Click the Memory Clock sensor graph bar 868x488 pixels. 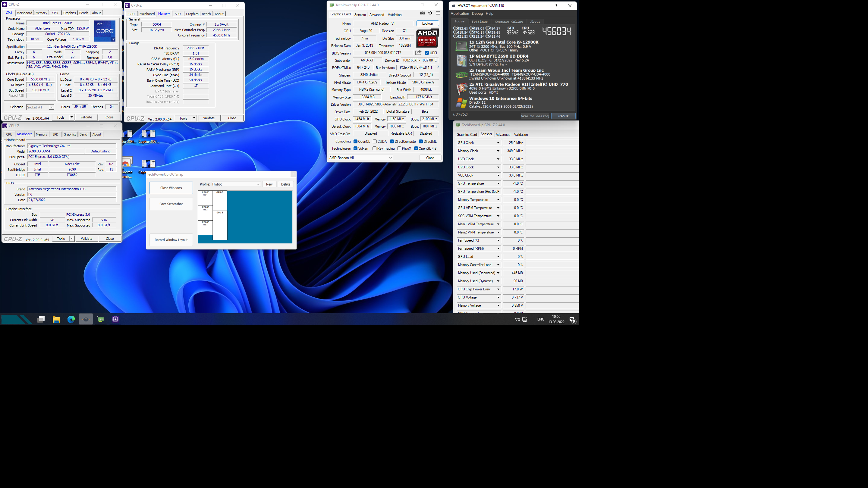[552, 151]
